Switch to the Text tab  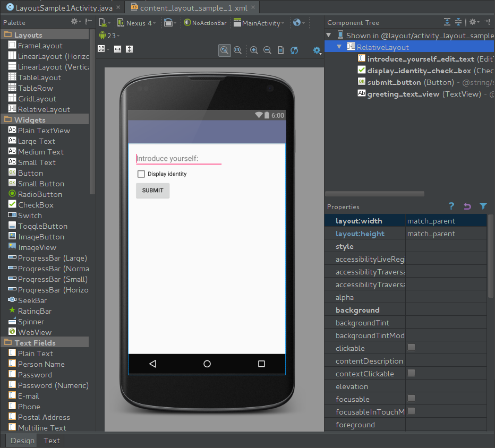pyautogui.click(x=52, y=441)
